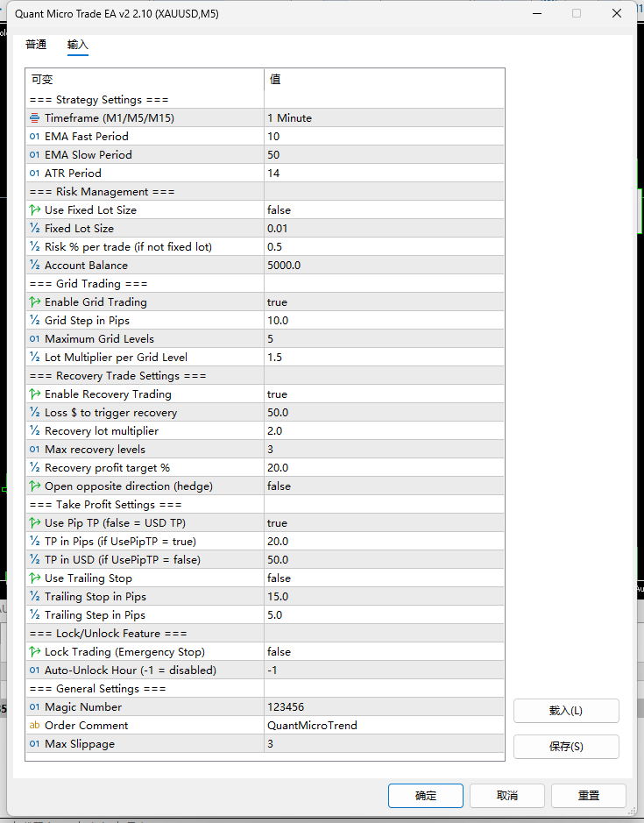The width and height of the screenshot is (644, 823).
Task: Toggle Use Fixed Lot Size false value
Action: click(384, 210)
